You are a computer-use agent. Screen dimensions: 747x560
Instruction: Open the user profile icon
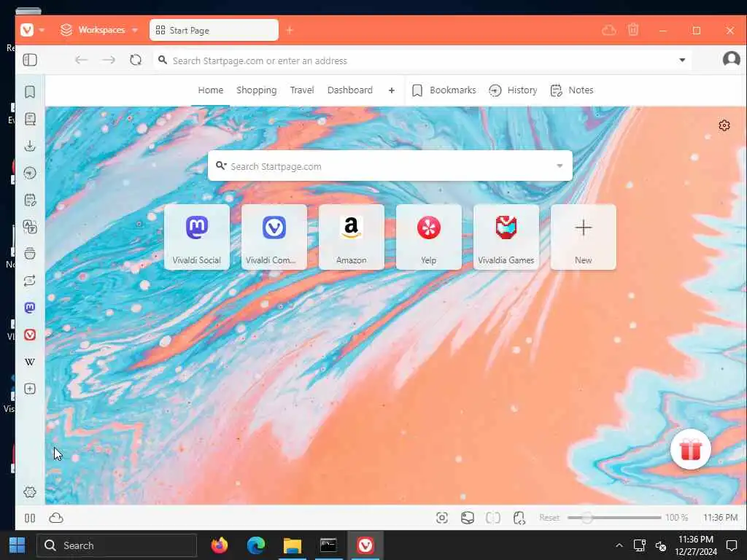coord(731,60)
